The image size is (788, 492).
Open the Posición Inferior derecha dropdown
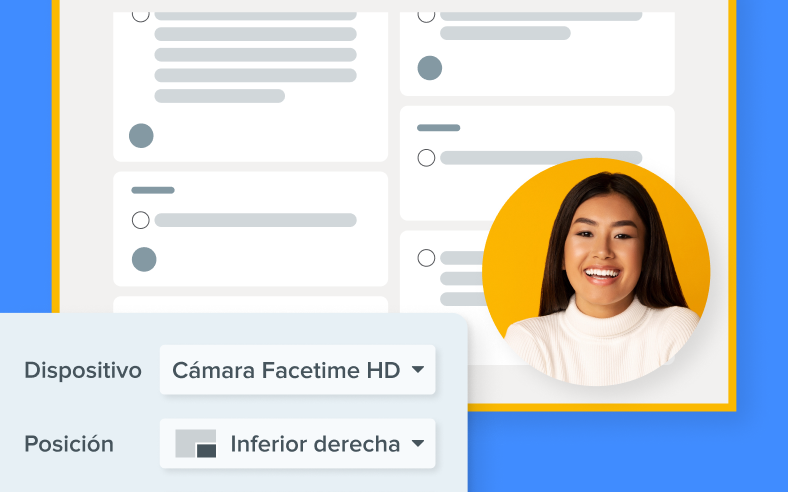coord(298,444)
